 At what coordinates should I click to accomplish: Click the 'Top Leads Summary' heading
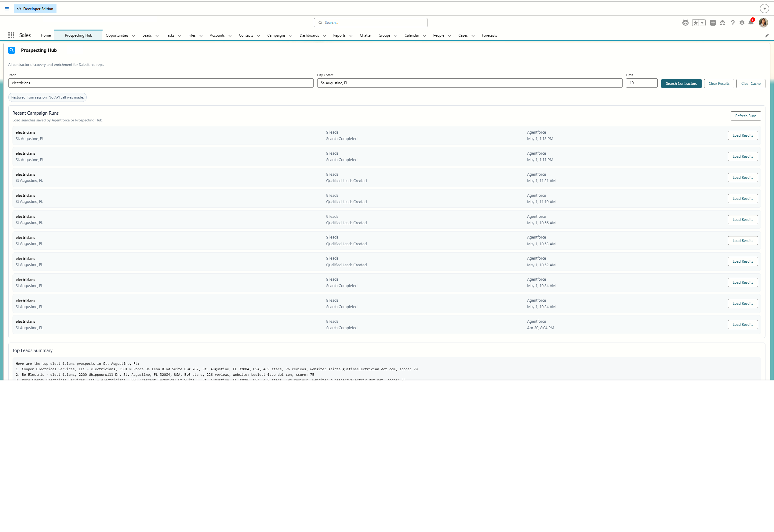pyautogui.click(x=32, y=350)
